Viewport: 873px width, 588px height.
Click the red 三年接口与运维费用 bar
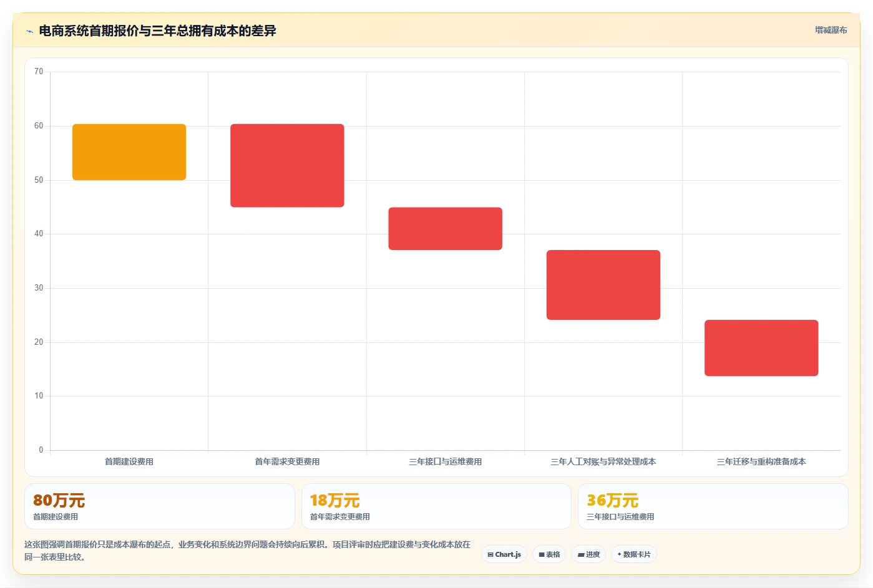pos(446,229)
